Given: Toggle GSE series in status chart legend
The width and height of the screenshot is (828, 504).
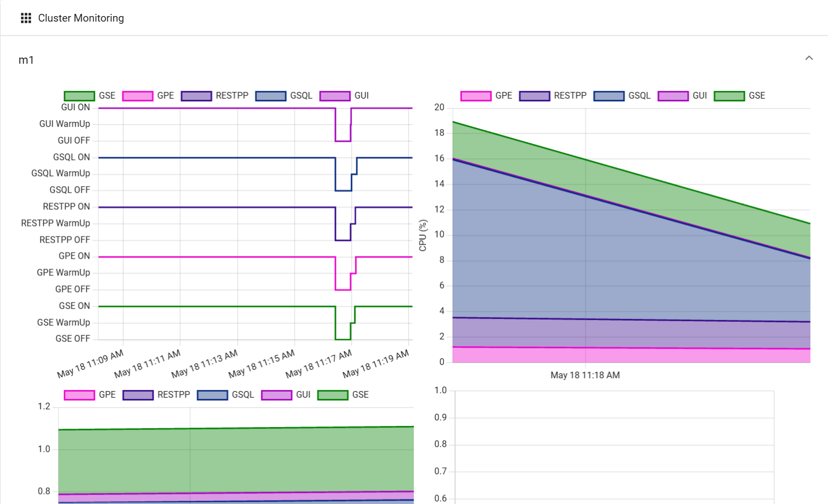Looking at the screenshot, I should 90,96.
